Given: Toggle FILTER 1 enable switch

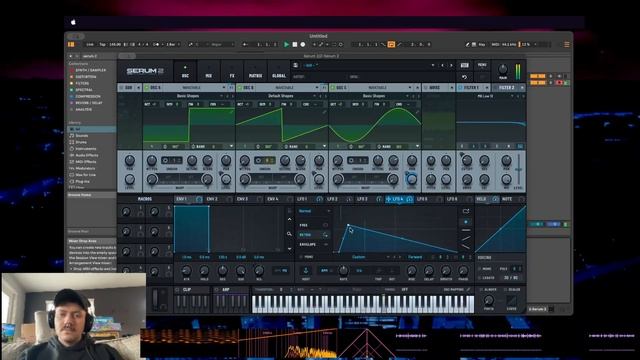Looking at the screenshot, I should tap(460, 88).
